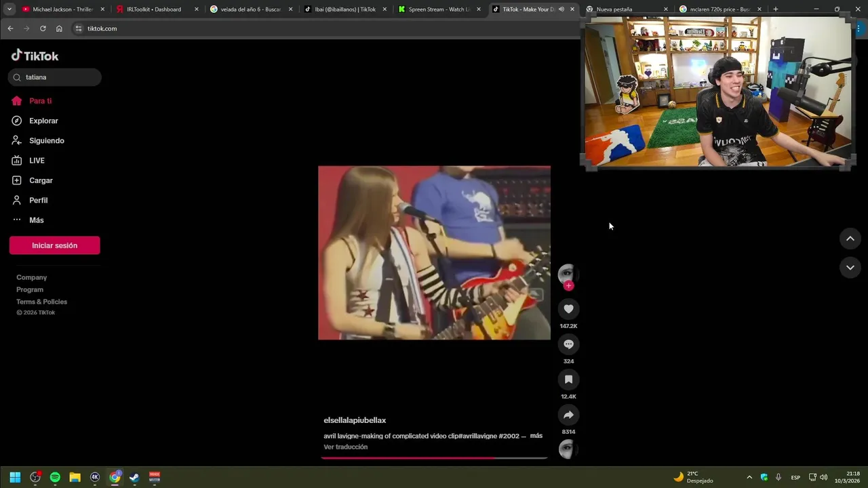Open Steam from the taskbar
868x488 pixels.
point(134,477)
